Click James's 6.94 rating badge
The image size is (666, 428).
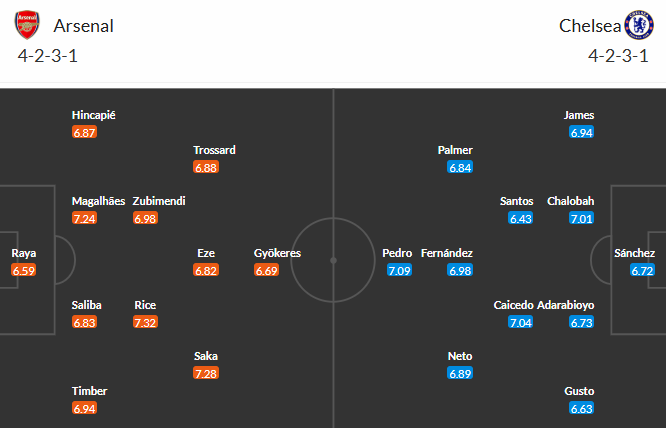(x=581, y=132)
